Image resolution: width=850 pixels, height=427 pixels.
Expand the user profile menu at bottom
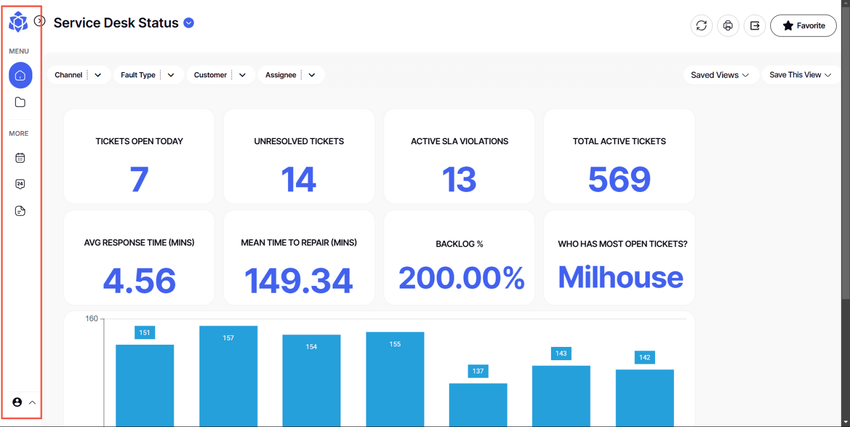click(24, 402)
